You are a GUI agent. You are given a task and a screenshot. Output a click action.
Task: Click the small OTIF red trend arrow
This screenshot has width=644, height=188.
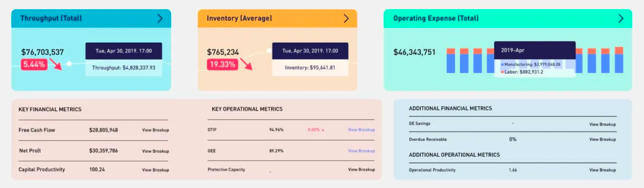[323, 130]
